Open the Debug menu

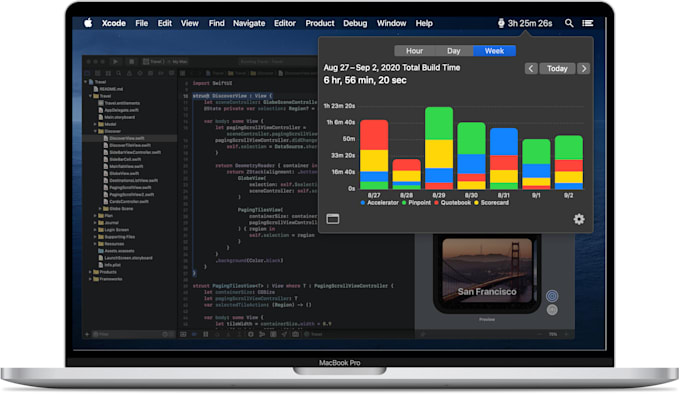(x=355, y=23)
